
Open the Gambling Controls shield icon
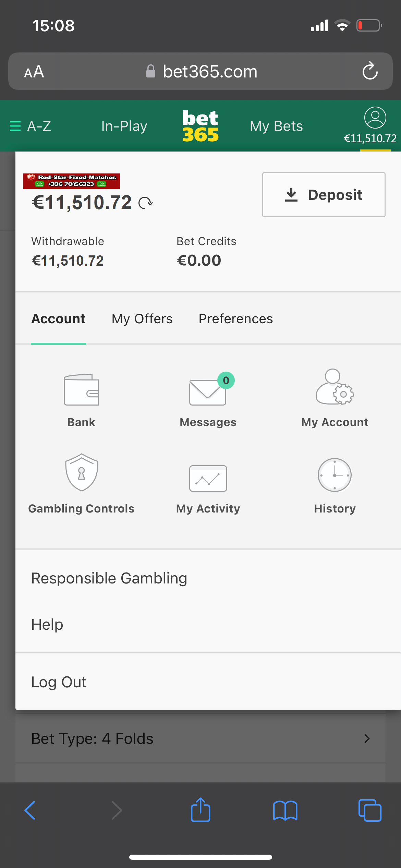[x=82, y=472]
